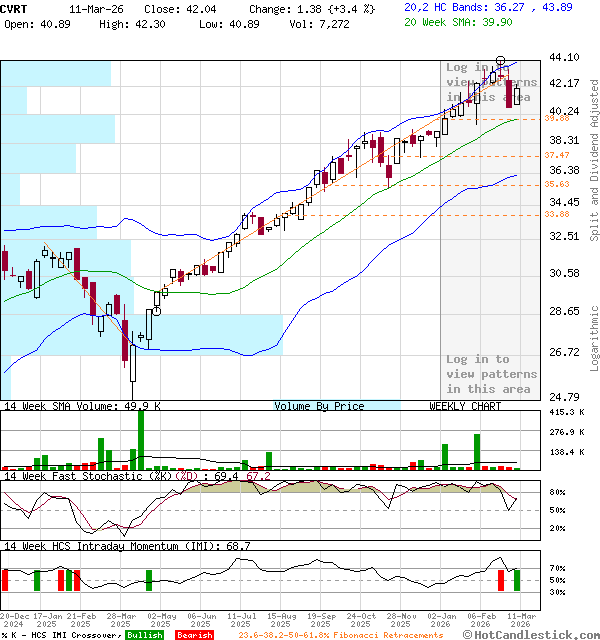Click the circled high marker above the latest candles
Screen dimensions: 600x640
click(x=500, y=61)
